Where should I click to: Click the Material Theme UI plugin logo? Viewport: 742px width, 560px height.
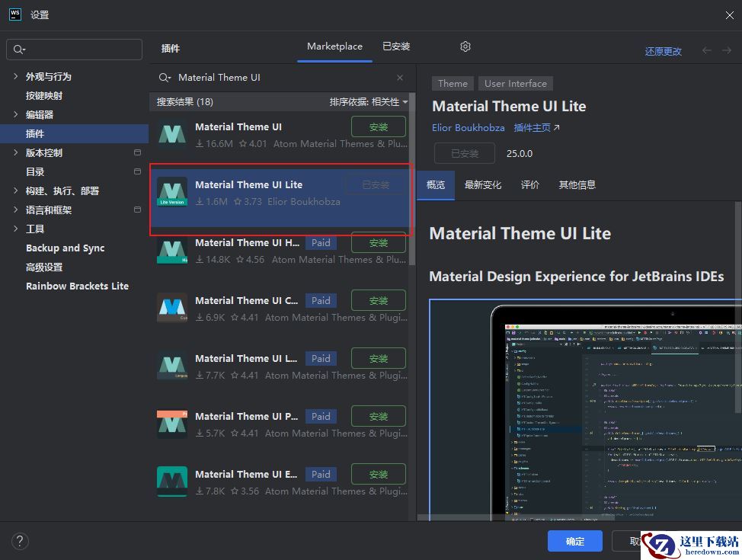tap(171, 134)
